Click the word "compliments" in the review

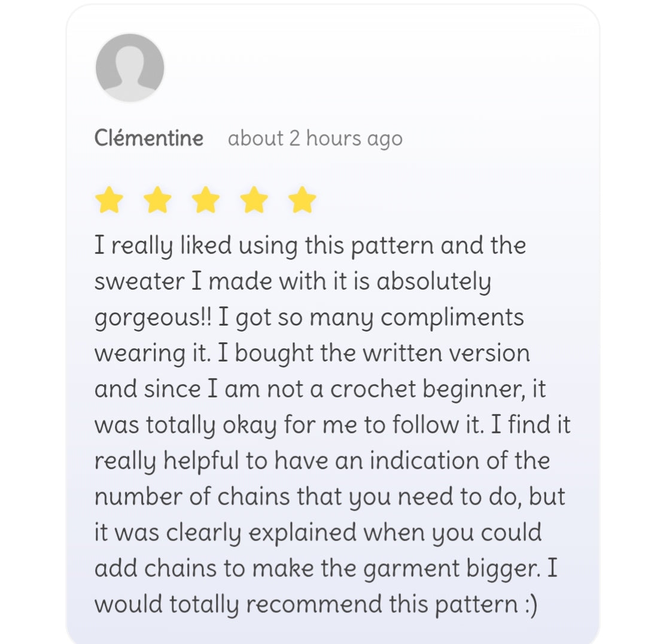pyautogui.click(x=452, y=318)
